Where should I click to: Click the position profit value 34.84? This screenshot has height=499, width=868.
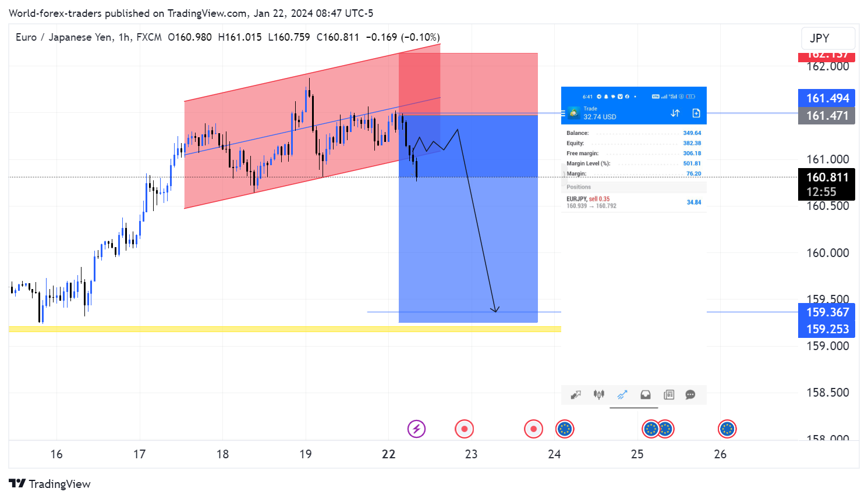pos(694,202)
